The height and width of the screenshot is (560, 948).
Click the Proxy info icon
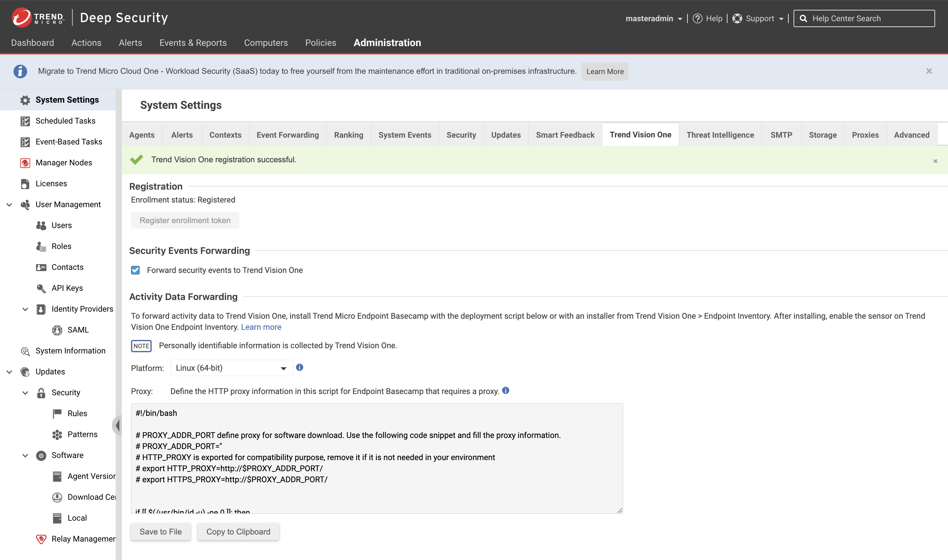tap(505, 391)
